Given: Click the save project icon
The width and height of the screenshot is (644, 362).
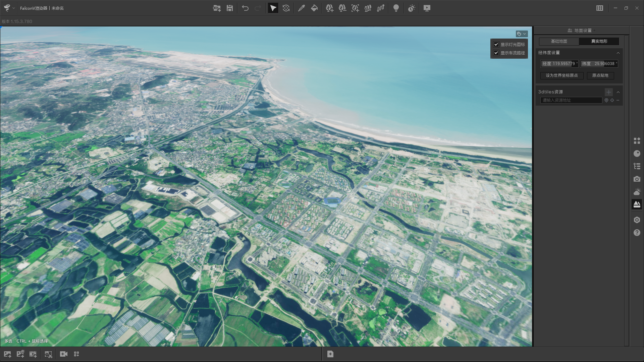Looking at the screenshot, I should (x=230, y=8).
